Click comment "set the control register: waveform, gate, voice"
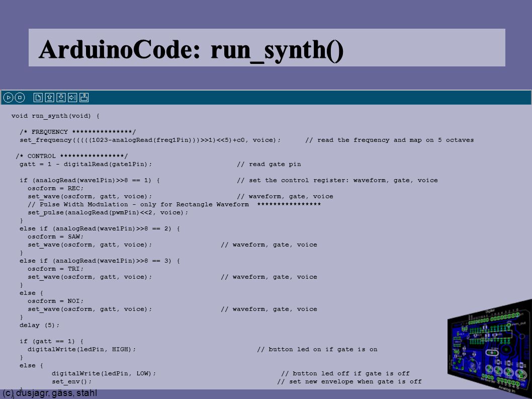Image resolution: width=532 pixels, height=399 pixels. 337,180
